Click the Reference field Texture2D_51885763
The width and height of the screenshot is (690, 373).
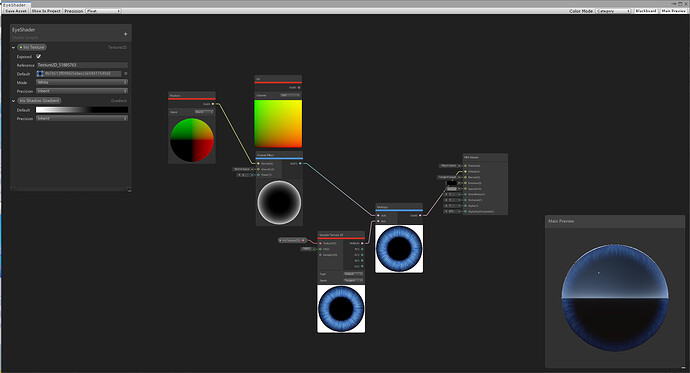[82, 65]
